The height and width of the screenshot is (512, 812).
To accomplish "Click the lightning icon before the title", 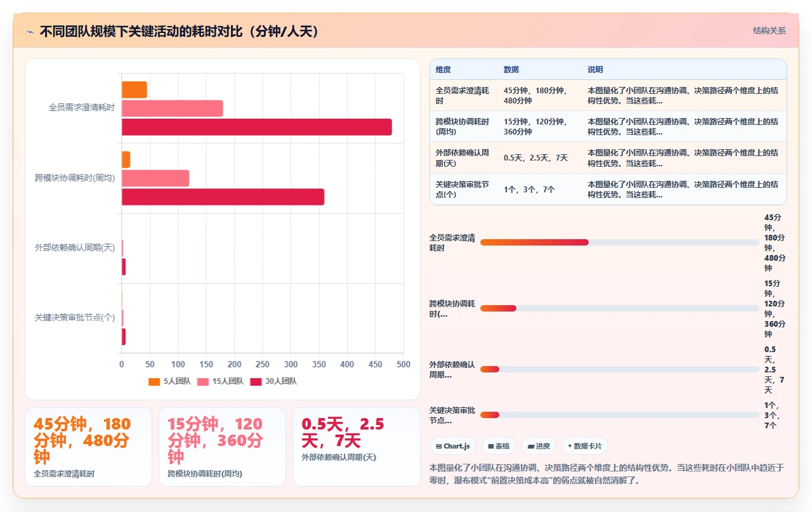I will click(30, 32).
